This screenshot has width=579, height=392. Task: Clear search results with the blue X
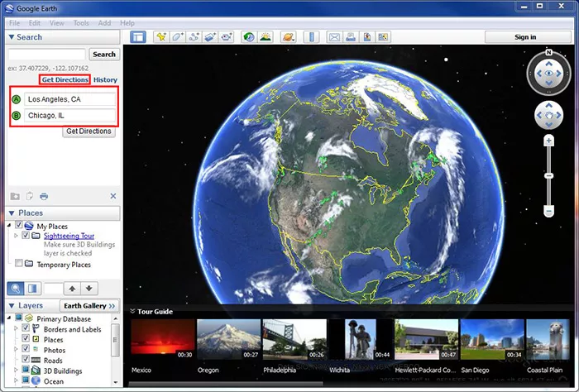coord(113,196)
